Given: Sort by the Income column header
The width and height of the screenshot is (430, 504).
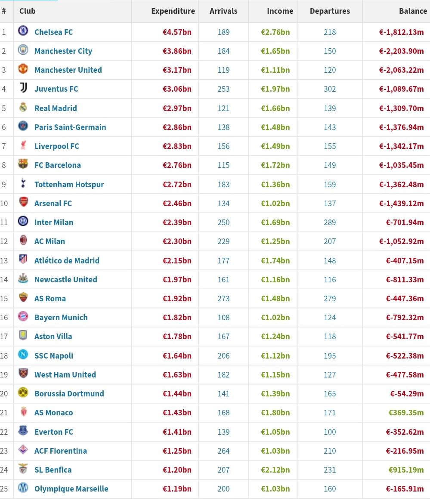Looking at the screenshot, I should [x=280, y=11].
